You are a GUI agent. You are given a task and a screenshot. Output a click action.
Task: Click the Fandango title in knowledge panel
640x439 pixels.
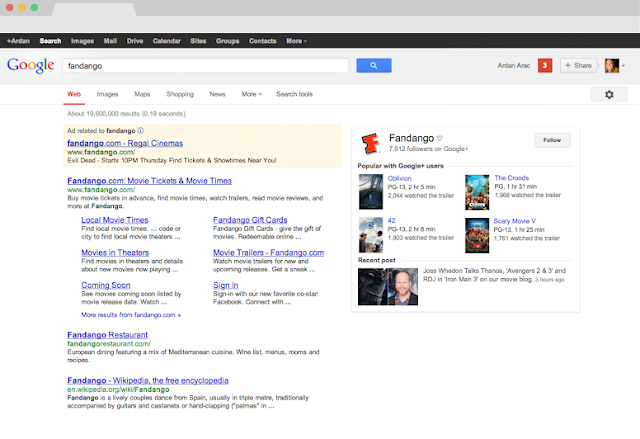411,138
